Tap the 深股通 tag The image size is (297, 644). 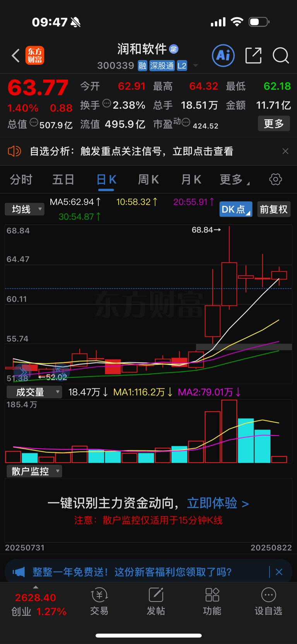[162, 66]
